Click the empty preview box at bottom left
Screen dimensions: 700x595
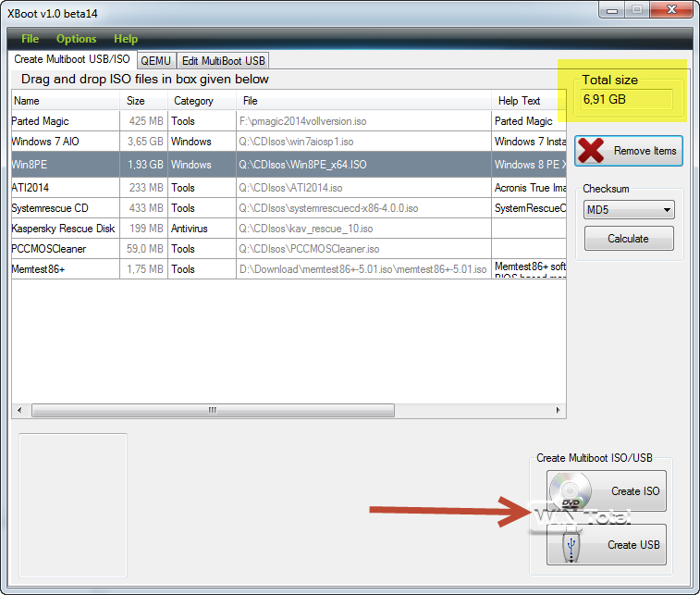coord(73,505)
